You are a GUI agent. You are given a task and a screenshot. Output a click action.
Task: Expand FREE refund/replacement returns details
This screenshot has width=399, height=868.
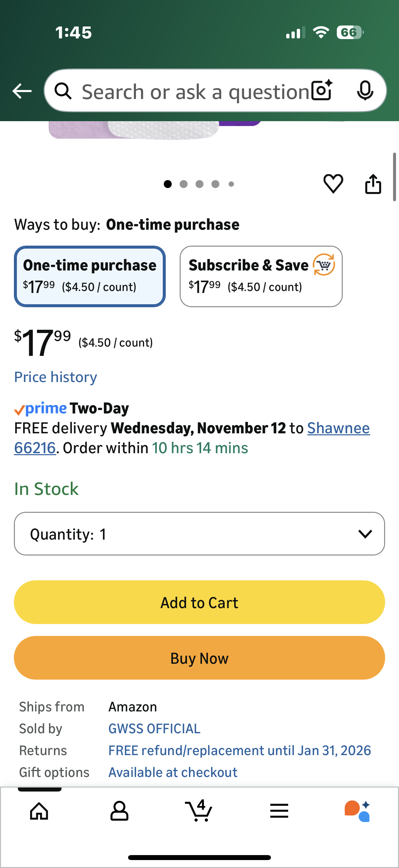point(240,750)
